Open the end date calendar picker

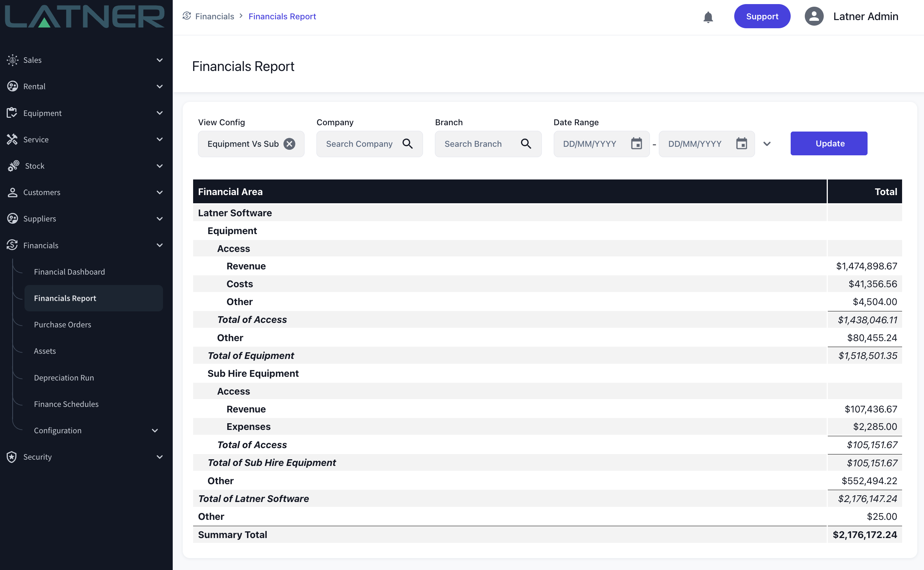click(741, 144)
